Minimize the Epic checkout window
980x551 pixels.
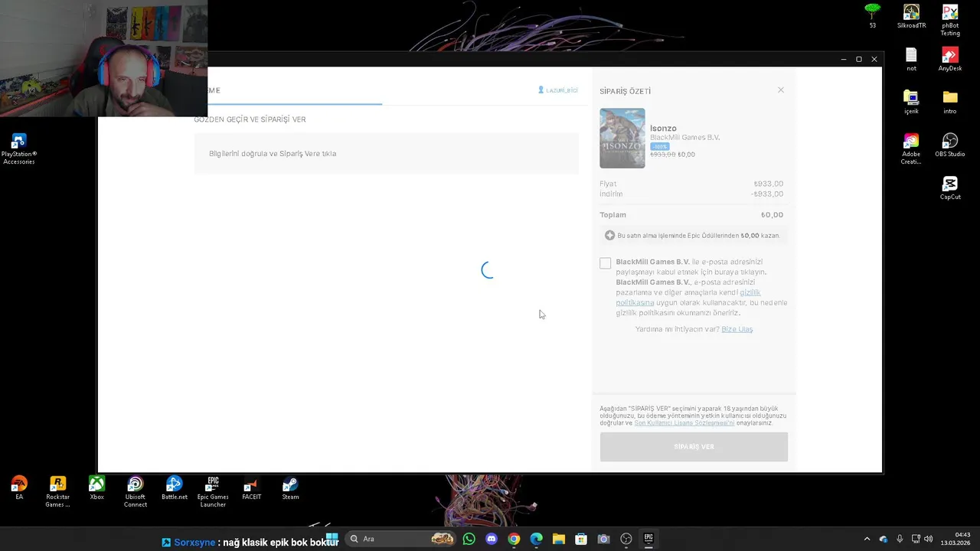[x=844, y=59]
